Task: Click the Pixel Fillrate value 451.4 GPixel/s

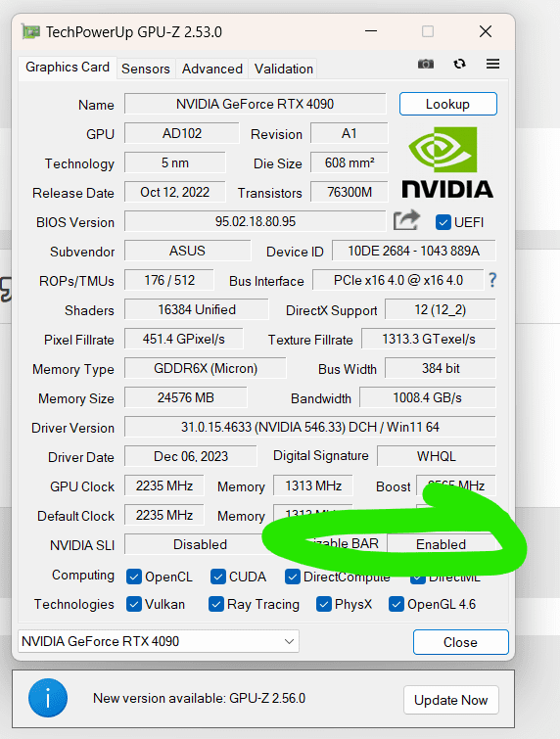Action: click(x=184, y=339)
